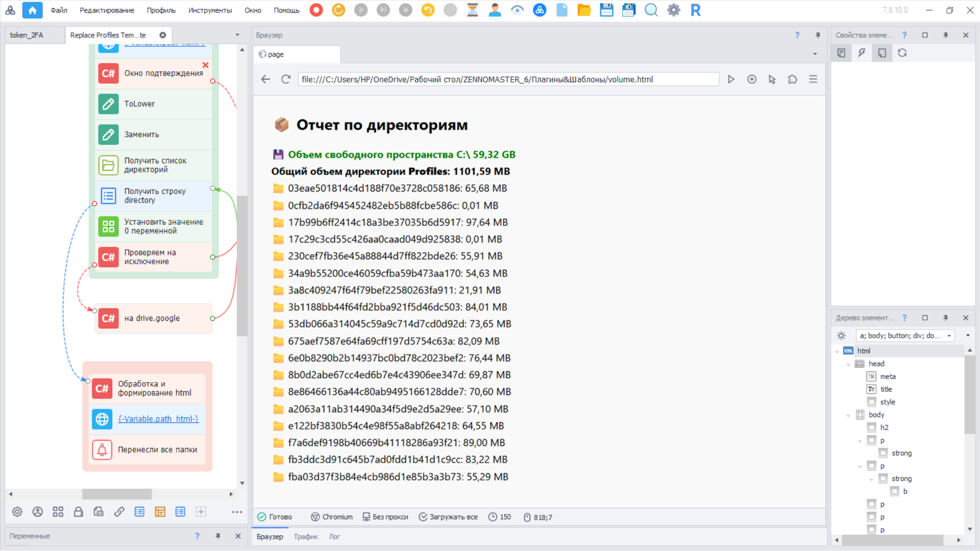Click the lock icon in bottom action bar
Viewport: 980px width, 551px height.
tap(78, 512)
